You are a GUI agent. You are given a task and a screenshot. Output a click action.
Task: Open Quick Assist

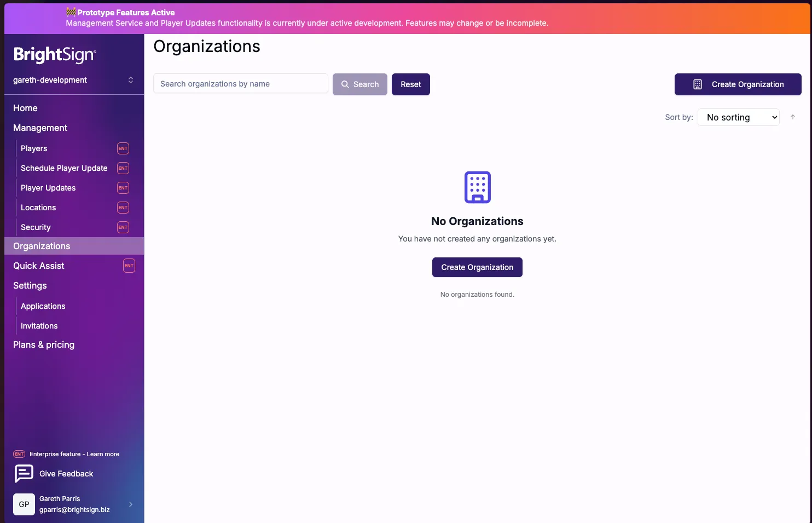coord(39,266)
